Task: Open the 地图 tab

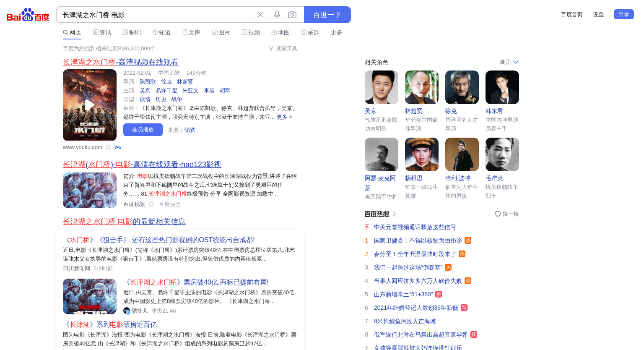Action: pyautogui.click(x=280, y=32)
